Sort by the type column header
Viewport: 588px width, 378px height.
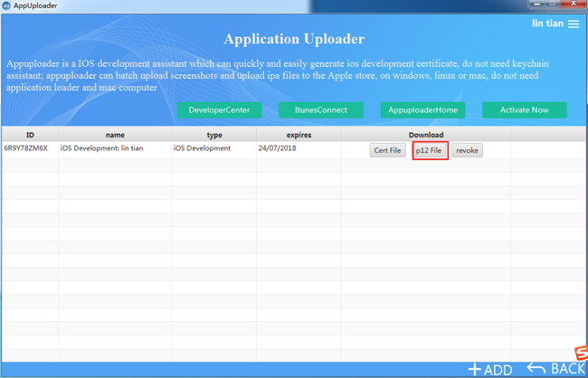tap(214, 135)
